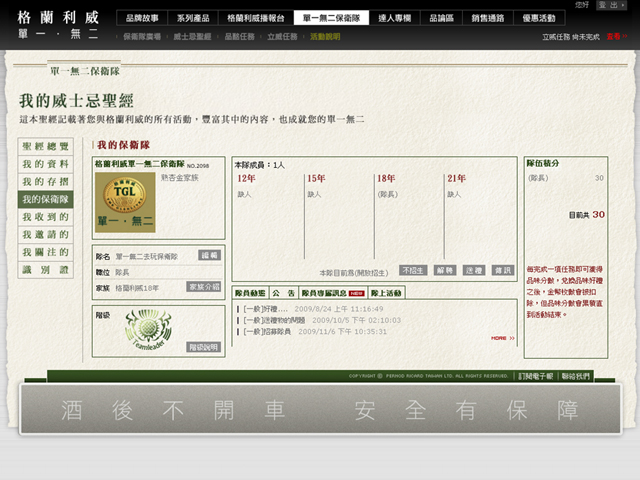This screenshot has height=480, width=640.
Task: Open 我關注的 in the left sidebar
Action: click(x=45, y=252)
